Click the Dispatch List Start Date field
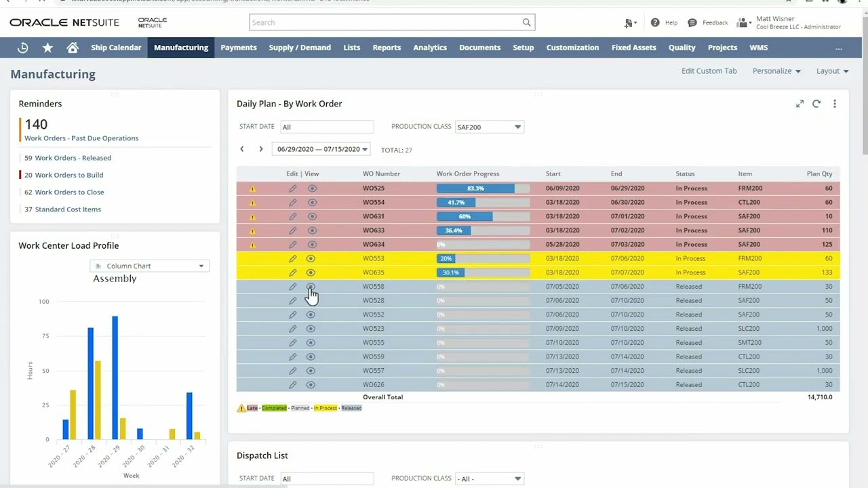 point(327,479)
